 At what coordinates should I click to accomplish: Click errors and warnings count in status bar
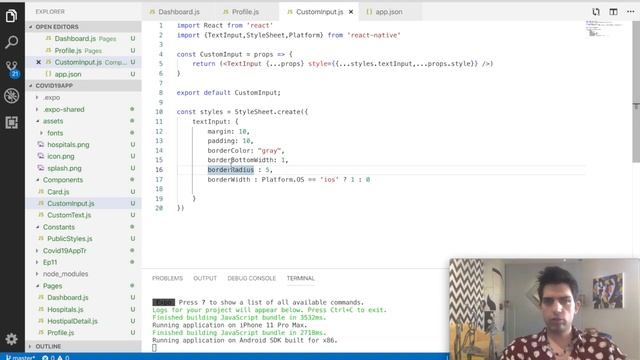(x=56, y=357)
